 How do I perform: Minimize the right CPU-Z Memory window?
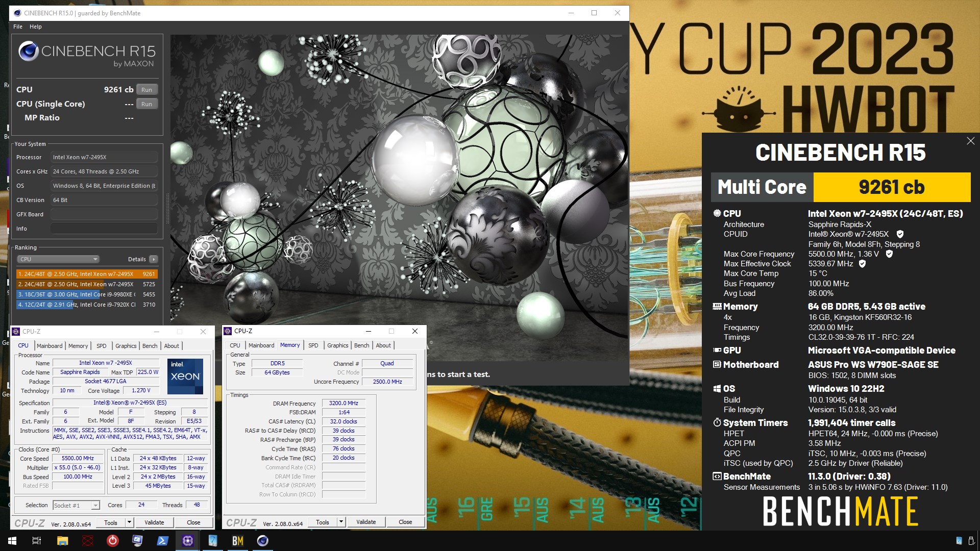[368, 331]
